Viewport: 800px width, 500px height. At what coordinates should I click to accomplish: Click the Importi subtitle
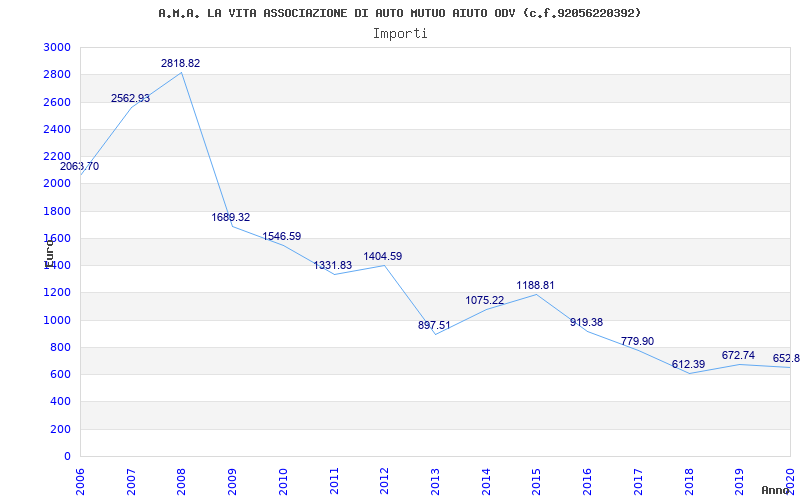(400, 34)
